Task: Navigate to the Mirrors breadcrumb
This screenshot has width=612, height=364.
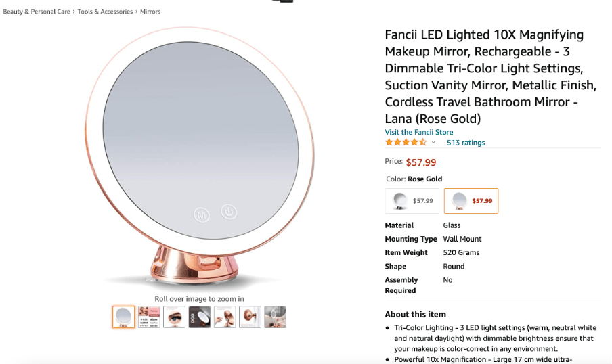Action: [150, 12]
